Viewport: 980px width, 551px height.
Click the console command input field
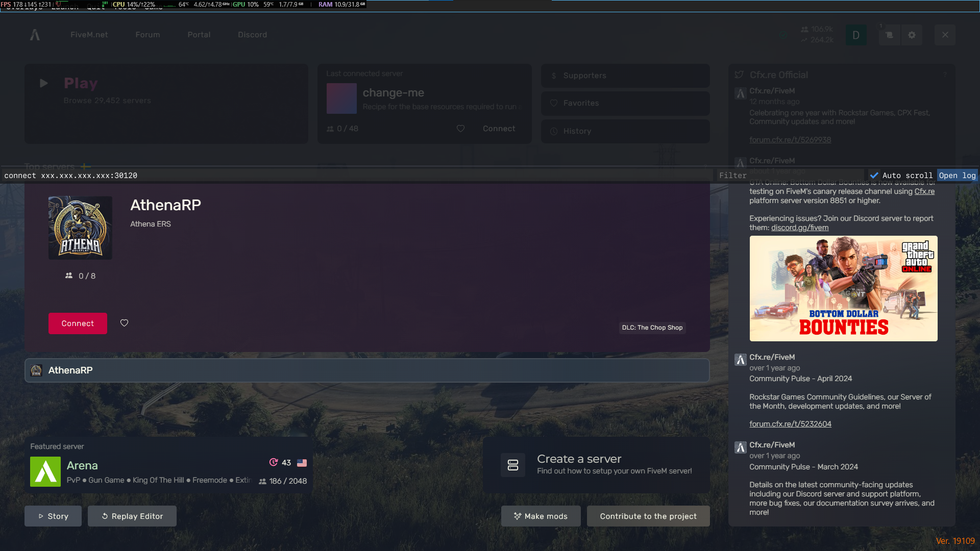coord(357,176)
